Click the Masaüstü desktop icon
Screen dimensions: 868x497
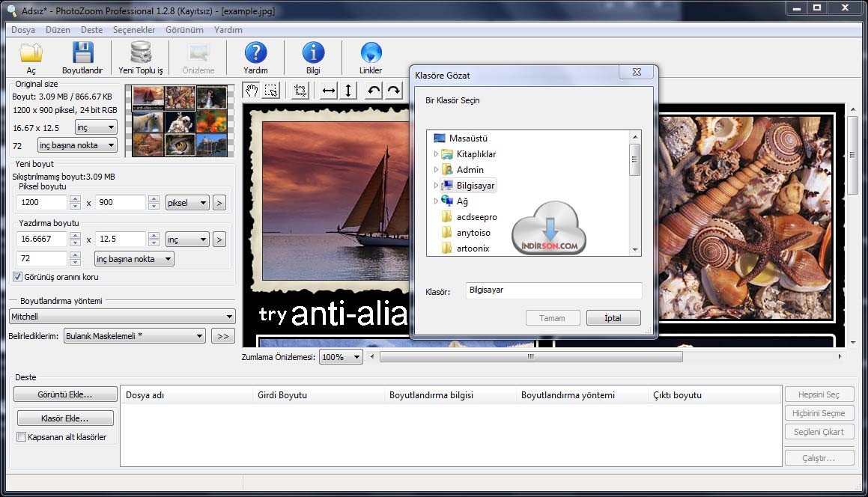[x=440, y=138]
